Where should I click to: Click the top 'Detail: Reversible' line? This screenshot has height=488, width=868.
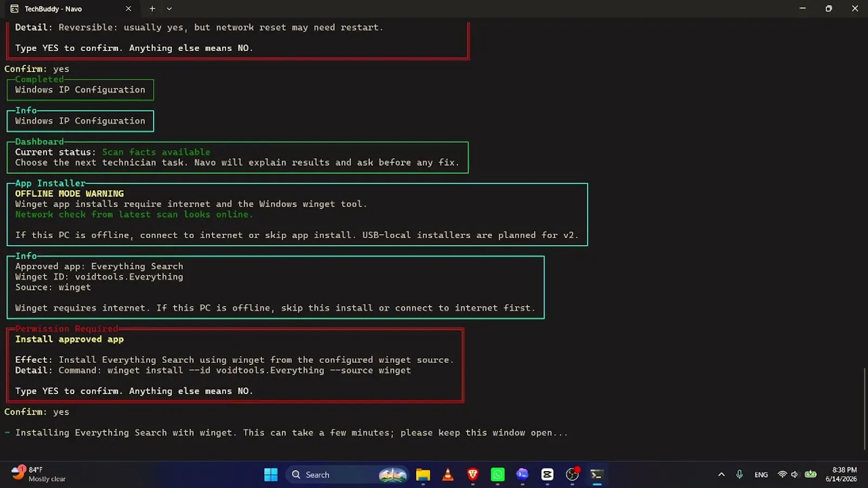coord(199,27)
